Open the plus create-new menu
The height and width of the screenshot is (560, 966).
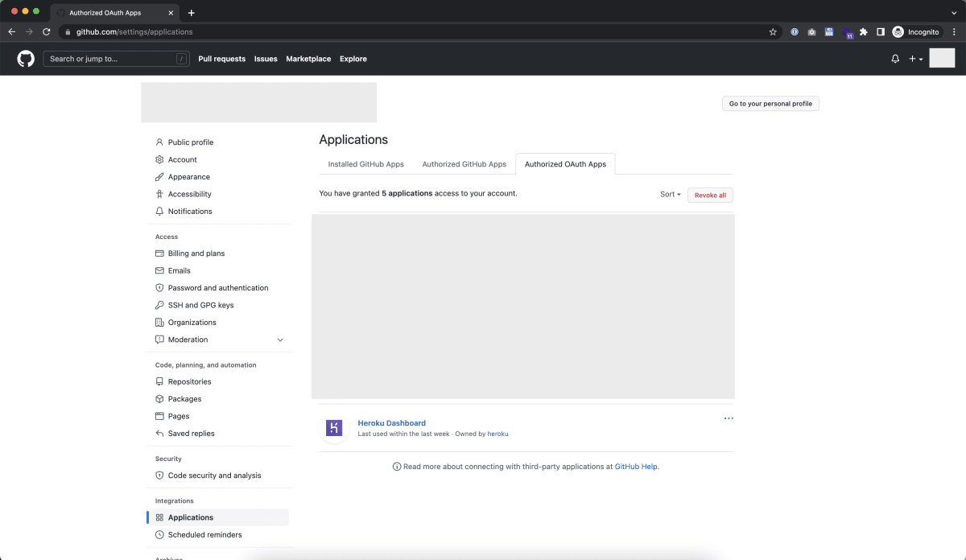tap(916, 59)
